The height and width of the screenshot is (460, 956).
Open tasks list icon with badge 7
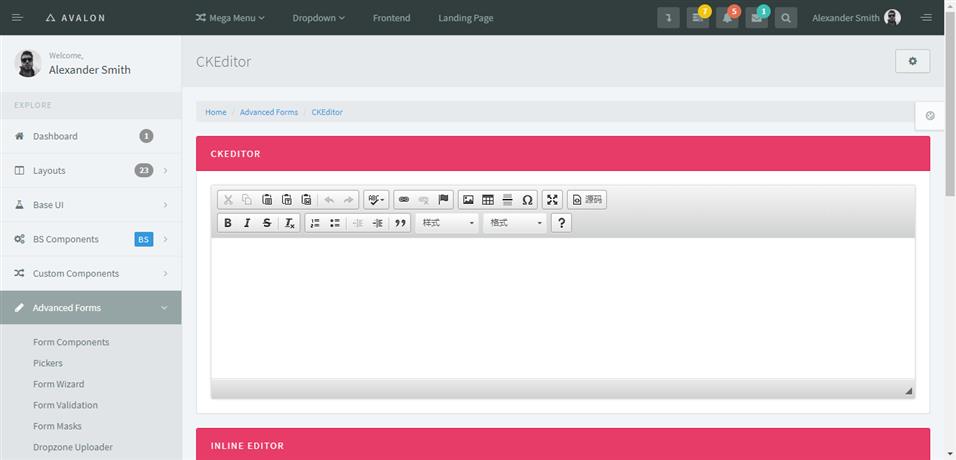pos(697,18)
